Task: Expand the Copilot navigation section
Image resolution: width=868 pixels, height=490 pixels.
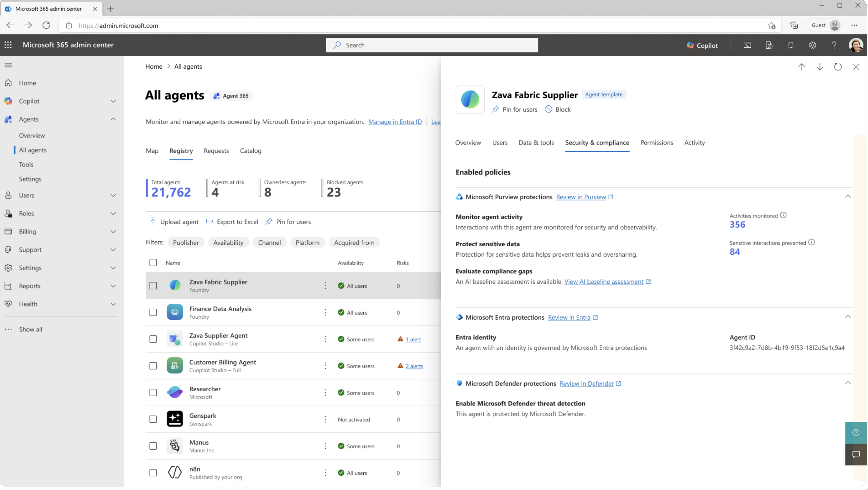Action: (x=113, y=101)
